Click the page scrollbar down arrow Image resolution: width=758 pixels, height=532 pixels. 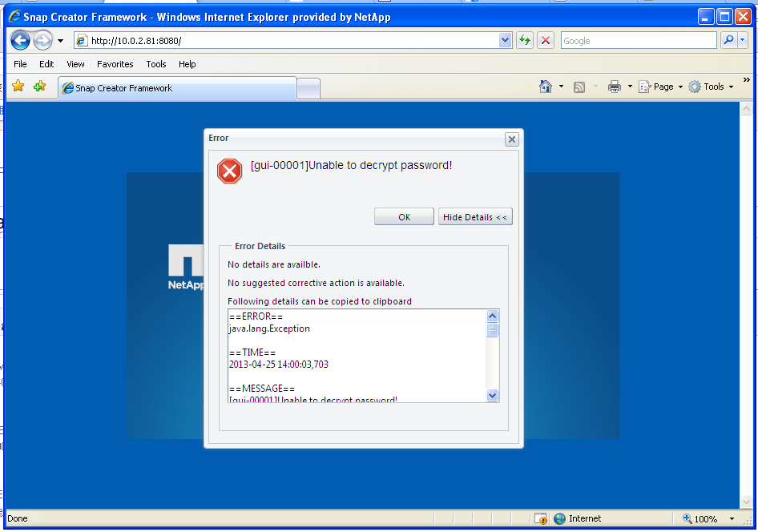pos(746,502)
